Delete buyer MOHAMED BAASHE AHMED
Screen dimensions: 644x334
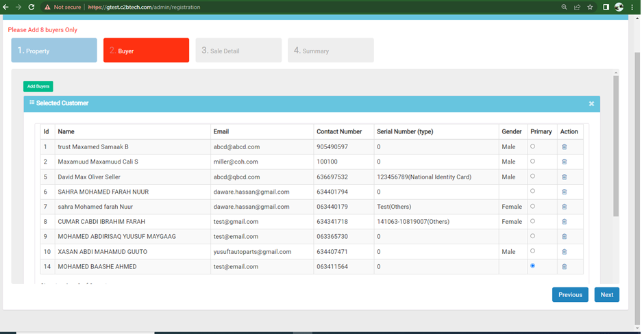click(x=564, y=266)
